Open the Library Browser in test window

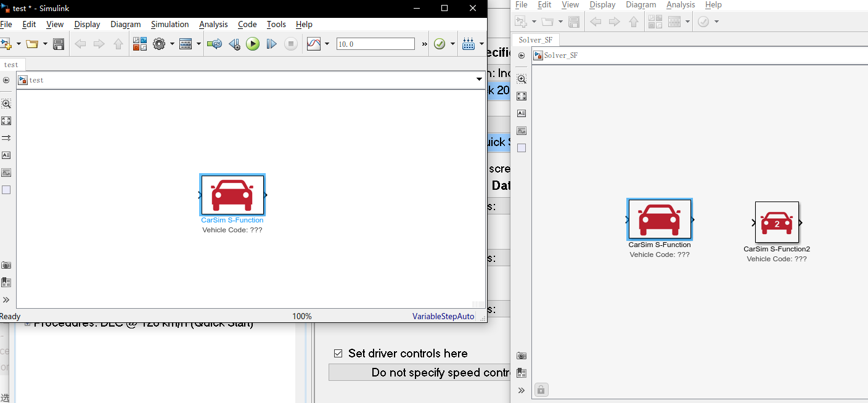point(140,44)
